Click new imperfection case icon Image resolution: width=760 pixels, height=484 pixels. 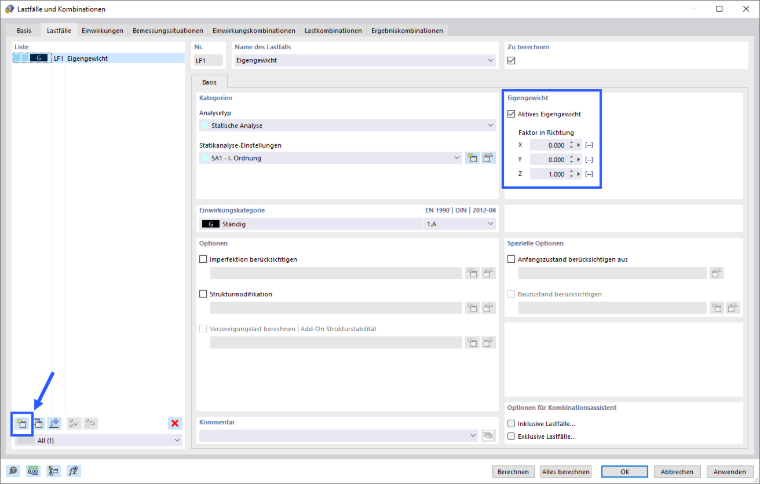[472, 273]
